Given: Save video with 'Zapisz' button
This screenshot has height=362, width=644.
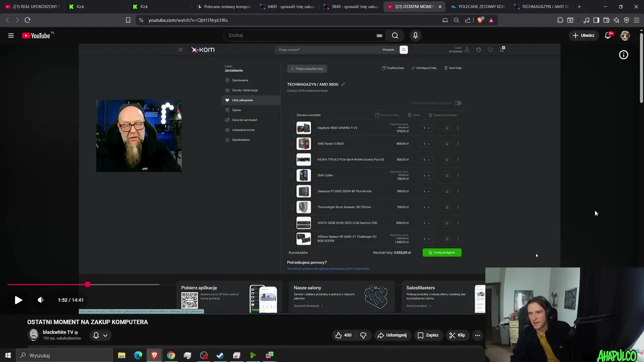Looking at the screenshot, I should coord(428,335).
